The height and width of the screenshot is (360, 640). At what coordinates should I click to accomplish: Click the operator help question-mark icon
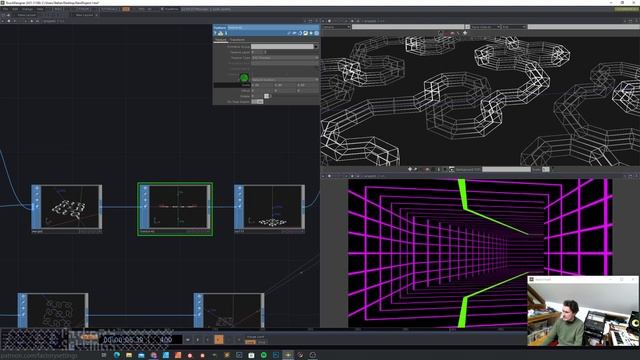coord(216,33)
